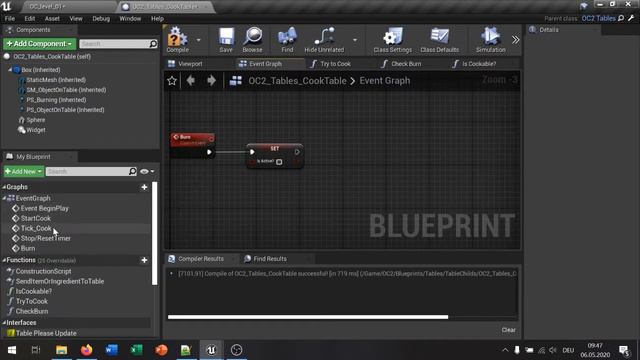Collapse Functions section
This screenshot has width=640, height=360.
tap(4, 260)
